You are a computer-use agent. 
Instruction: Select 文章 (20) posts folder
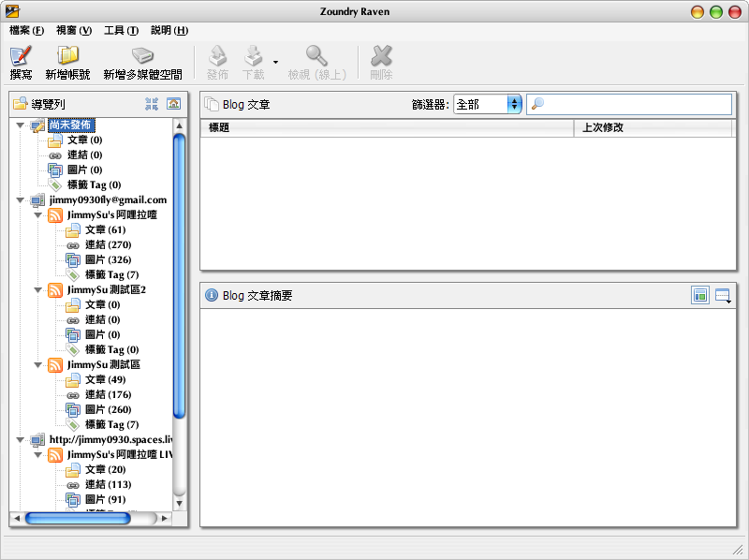coord(105,470)
